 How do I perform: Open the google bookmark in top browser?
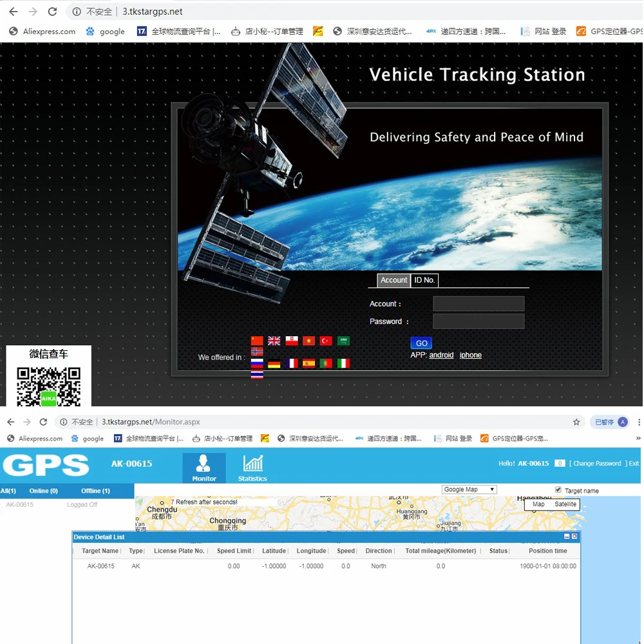(x=105, y=31)
